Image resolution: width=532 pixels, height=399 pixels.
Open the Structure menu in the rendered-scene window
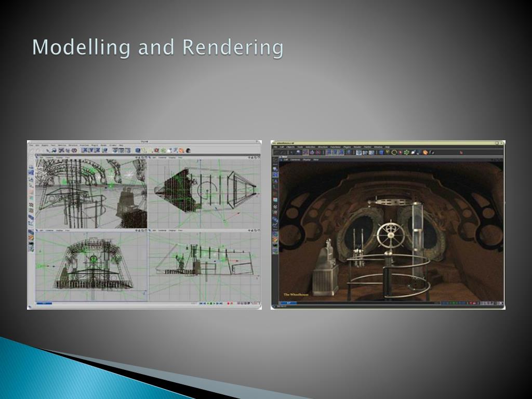(323, 147)
